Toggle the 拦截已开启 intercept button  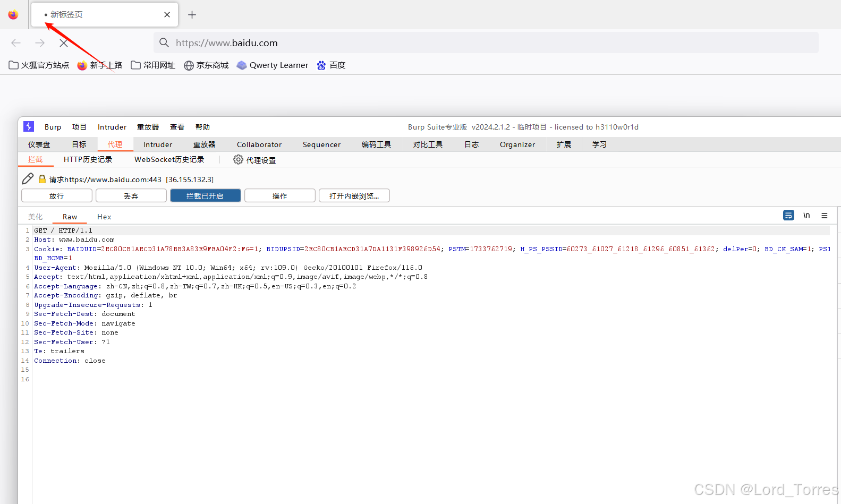(x=206, y=196)
